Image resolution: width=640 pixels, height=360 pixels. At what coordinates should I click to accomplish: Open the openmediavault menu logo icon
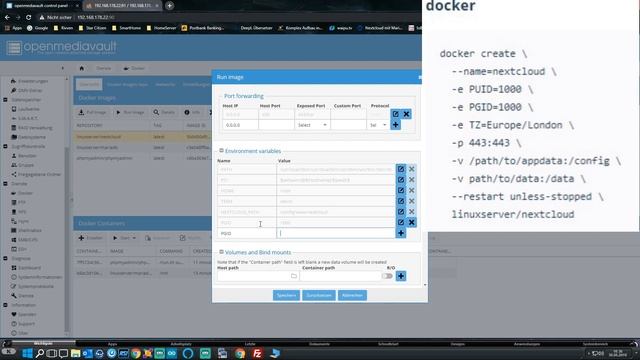click(13, 48)
